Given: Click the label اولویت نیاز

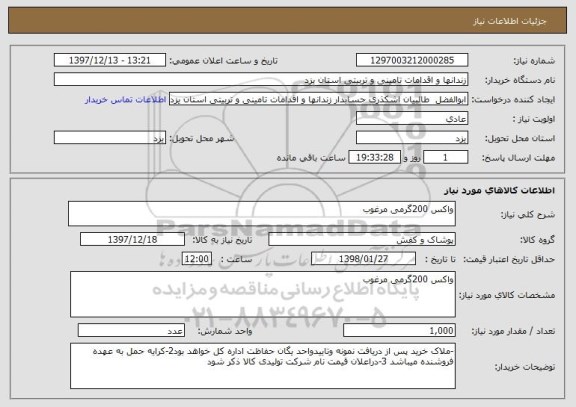Looking at the screenshot, I should (534, 119).
